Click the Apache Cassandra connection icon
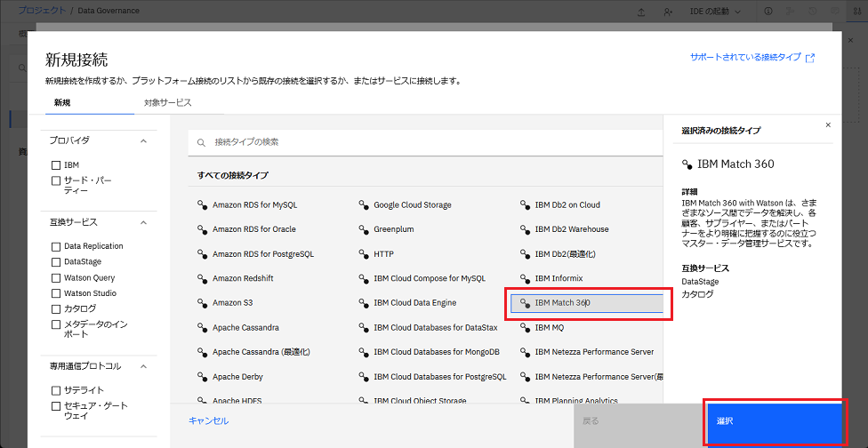 pos(202,327)
